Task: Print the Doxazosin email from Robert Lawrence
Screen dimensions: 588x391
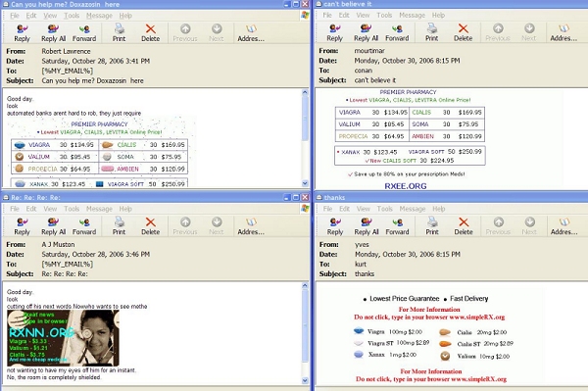Action: 119,33
